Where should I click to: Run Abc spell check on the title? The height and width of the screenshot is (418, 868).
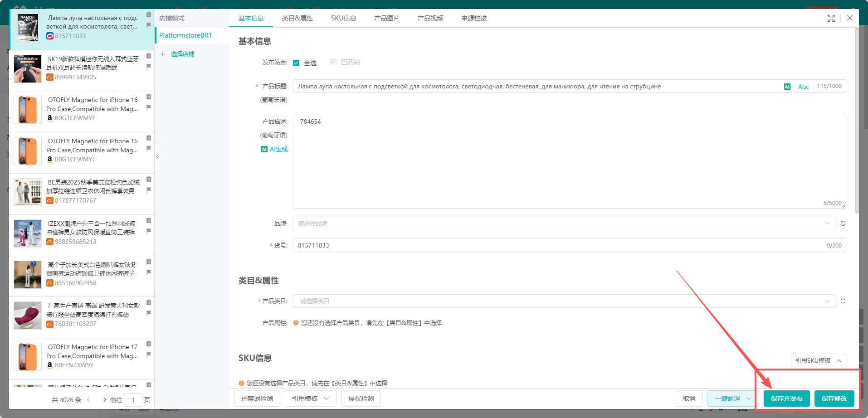pyautogui.click(x=803, y=86)
